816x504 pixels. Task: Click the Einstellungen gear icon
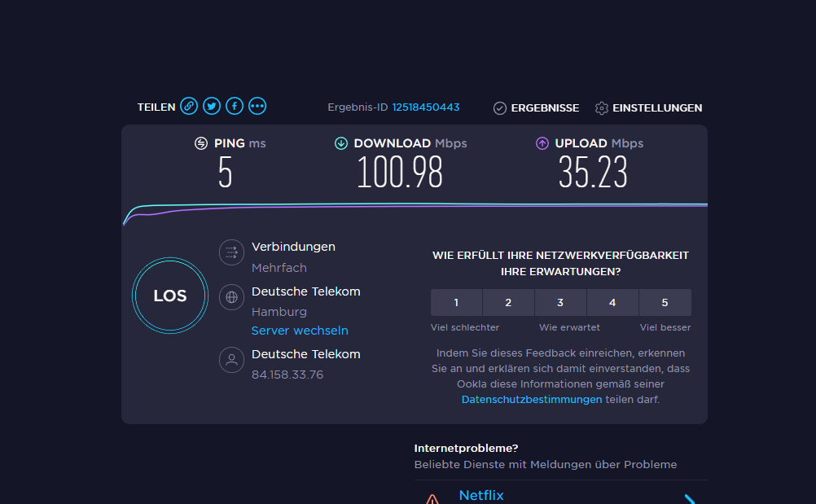tap(602, 108)
